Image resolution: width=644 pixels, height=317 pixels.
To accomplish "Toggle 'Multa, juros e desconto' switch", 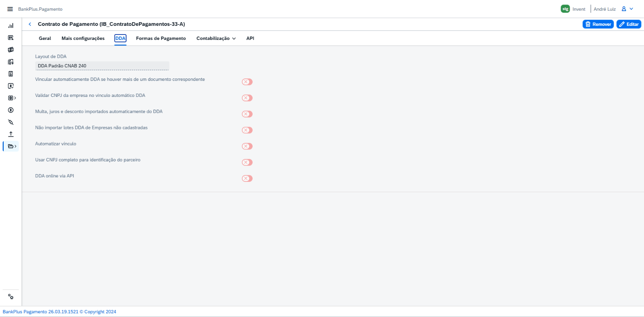I will (247, 114).
